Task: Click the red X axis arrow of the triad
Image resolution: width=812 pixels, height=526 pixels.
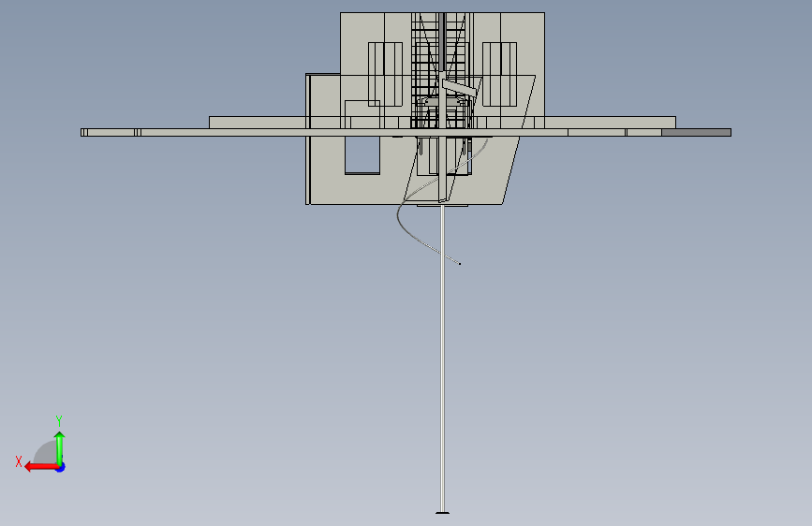Action: point(41,467)
